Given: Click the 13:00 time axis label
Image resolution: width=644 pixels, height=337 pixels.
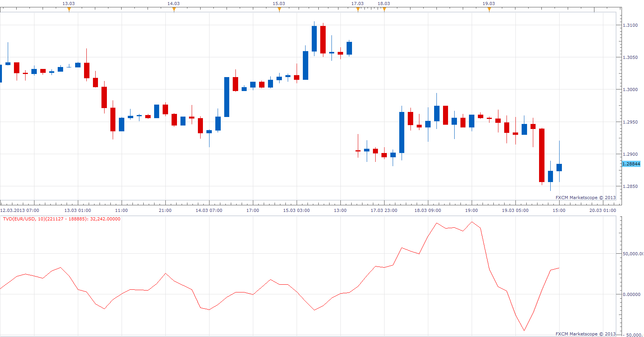Looking at the screenshot, I should [340, 210].
